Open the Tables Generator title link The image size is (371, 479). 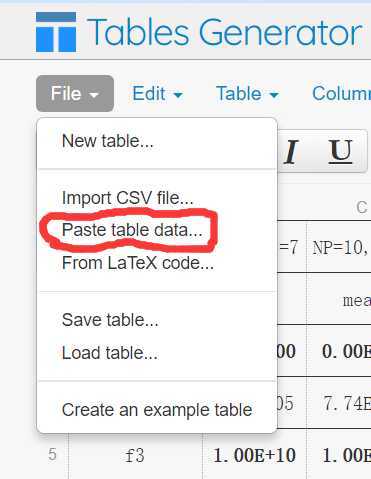coord(224,32)
